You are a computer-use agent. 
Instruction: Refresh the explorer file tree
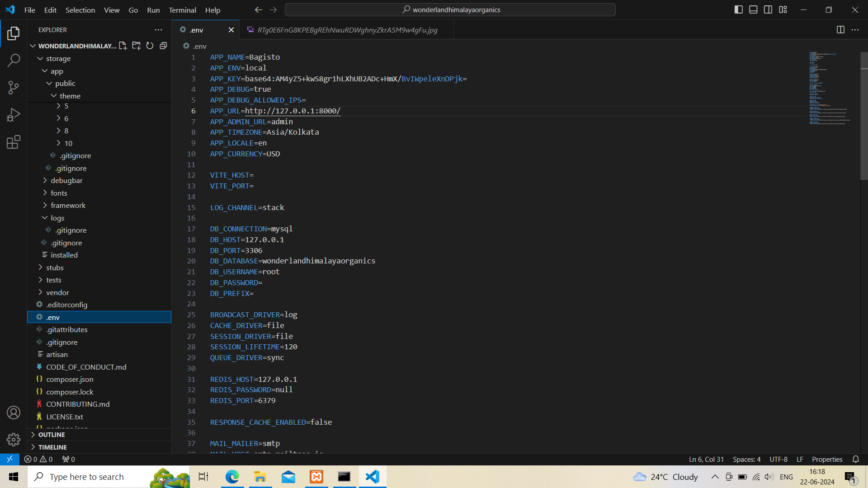pyautogui.click(x=150, y=46)
